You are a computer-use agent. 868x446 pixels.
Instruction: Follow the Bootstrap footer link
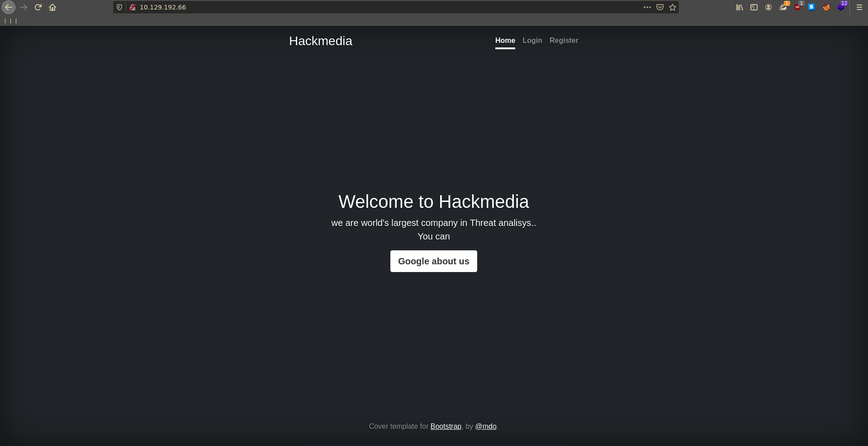446,426
